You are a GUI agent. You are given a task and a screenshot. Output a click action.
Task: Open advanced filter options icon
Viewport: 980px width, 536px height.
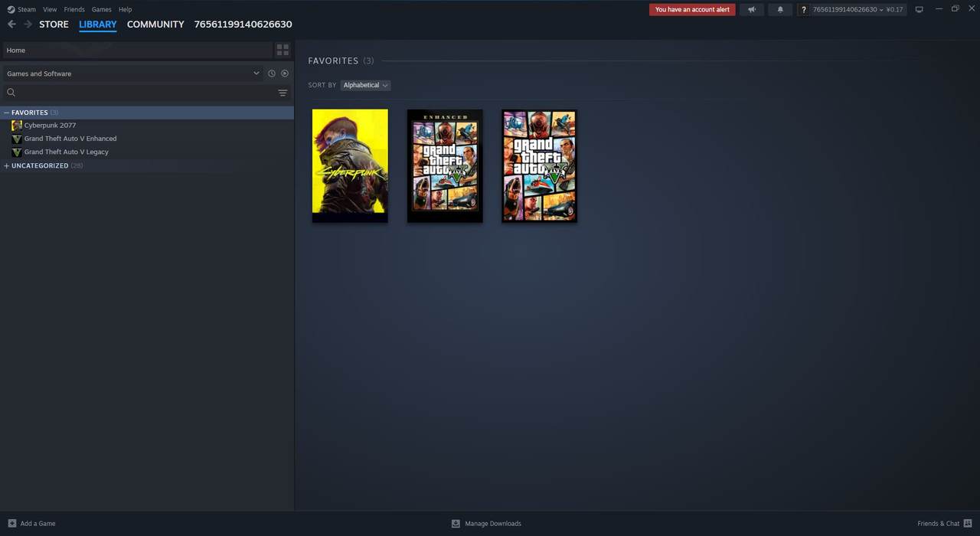[283, 93]
